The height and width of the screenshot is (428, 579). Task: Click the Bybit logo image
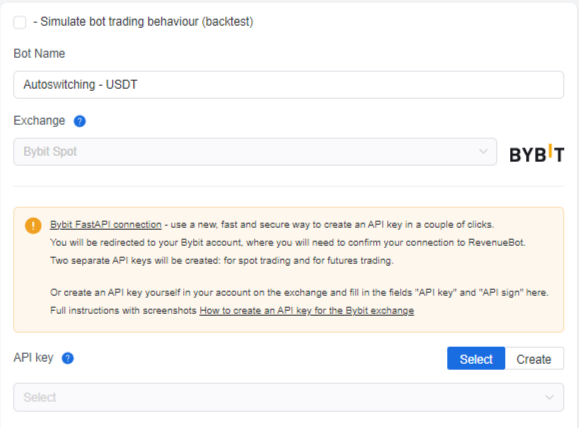point(537,153)
